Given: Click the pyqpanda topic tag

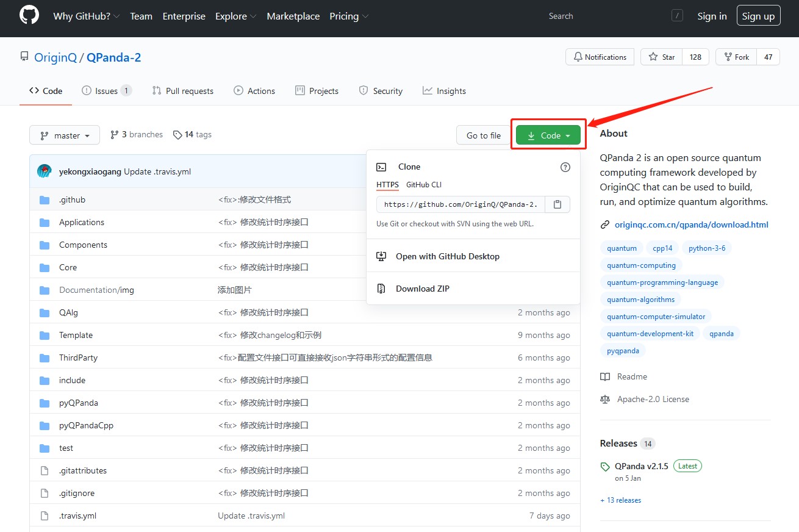Looking at the screenshot, I should (623, 351).
